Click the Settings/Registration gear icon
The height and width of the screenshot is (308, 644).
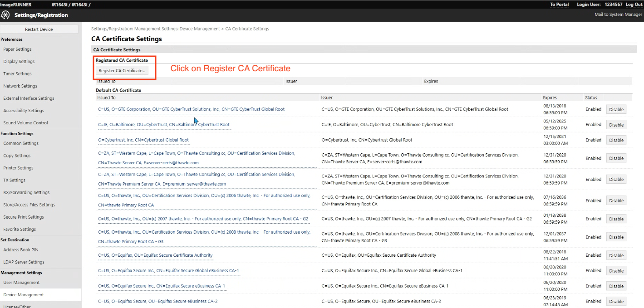pyautogui.click(x=5, y=15)
